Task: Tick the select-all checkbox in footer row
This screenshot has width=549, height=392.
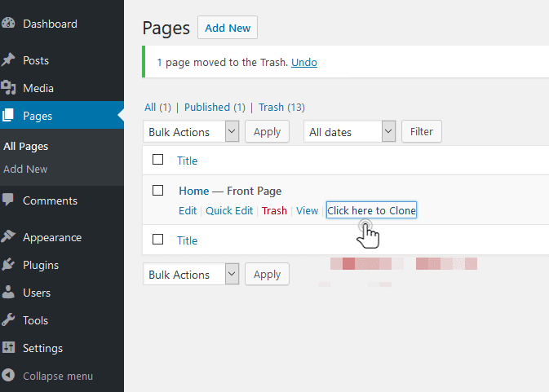Action: click(158, 240)
